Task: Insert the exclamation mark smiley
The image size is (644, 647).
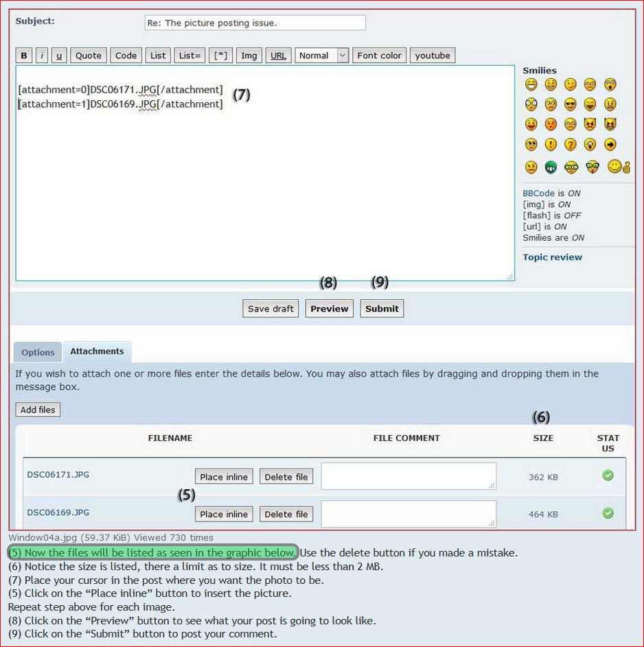Action: tap(551, 144)
